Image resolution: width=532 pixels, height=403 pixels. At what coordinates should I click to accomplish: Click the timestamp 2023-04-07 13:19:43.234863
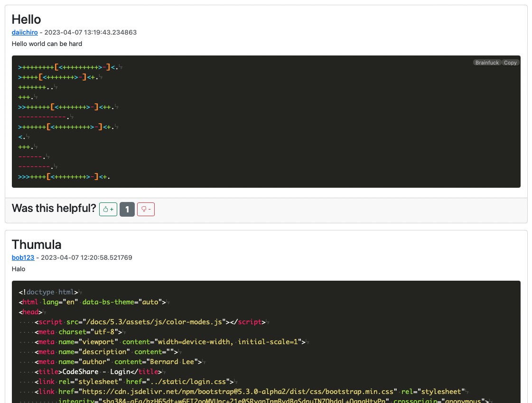90,32
